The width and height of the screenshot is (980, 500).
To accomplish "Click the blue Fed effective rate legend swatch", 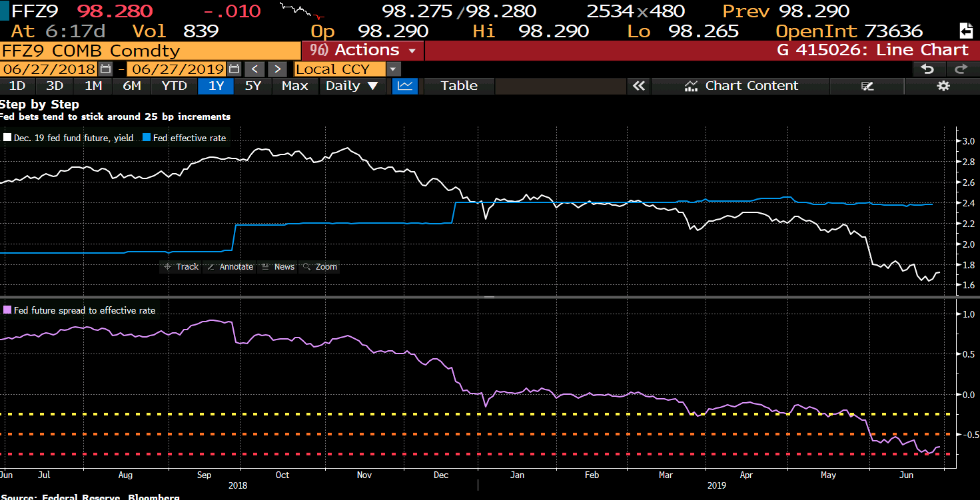I will [x=147, y=138].
